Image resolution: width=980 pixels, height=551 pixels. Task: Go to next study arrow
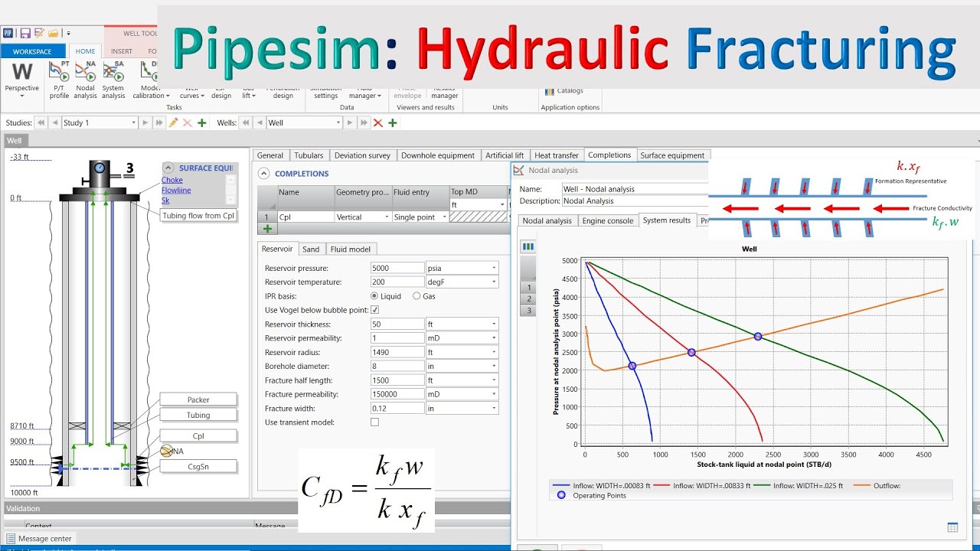146,122
